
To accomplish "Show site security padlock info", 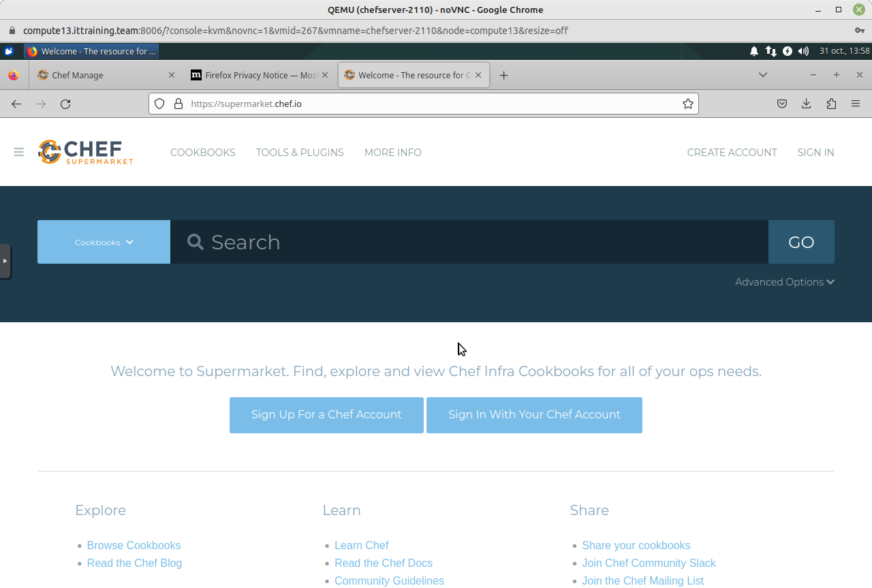I will pyautogui.click(x=178, y=104).
